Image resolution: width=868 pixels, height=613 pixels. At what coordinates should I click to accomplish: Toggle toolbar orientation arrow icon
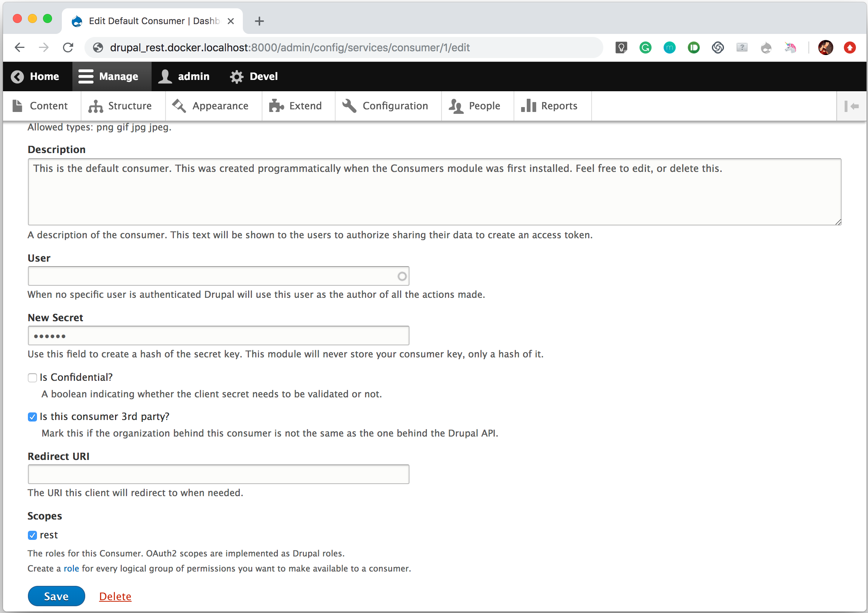click(852, 106)
